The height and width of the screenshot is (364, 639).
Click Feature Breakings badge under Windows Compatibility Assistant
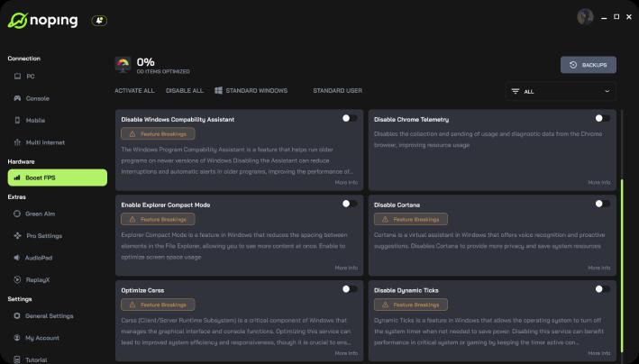158,133
